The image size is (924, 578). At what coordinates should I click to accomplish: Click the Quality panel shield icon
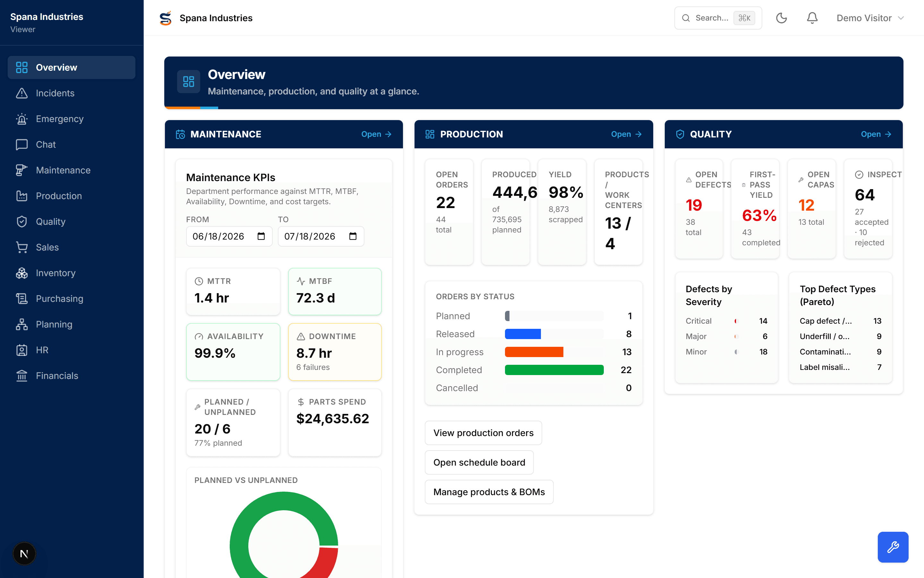(x=680, y=134)
